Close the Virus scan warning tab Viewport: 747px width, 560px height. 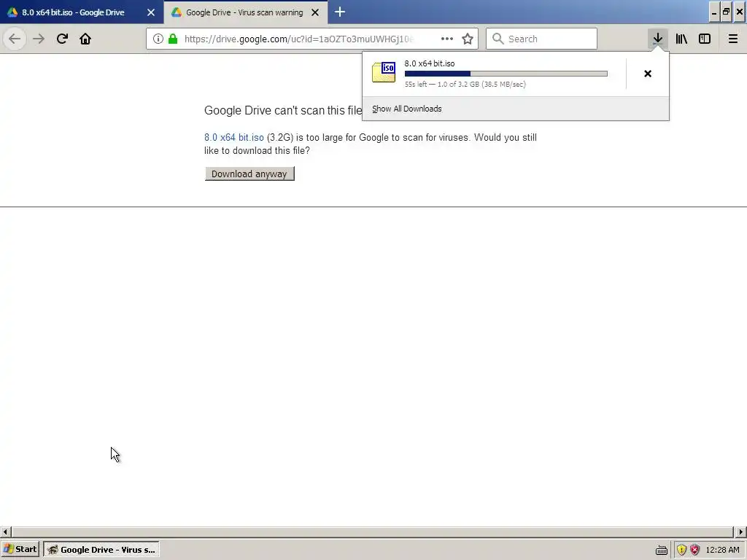(315, 12)
